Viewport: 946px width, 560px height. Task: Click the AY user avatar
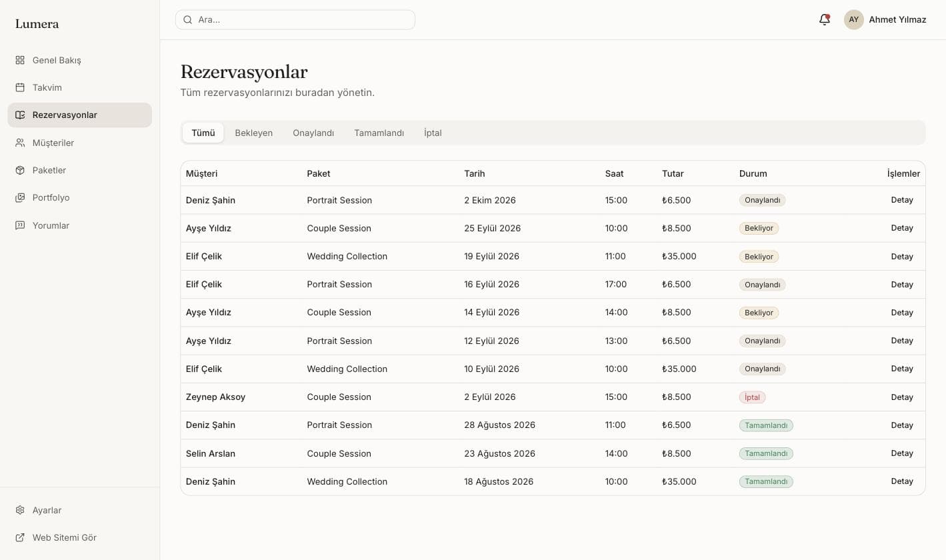853,19
